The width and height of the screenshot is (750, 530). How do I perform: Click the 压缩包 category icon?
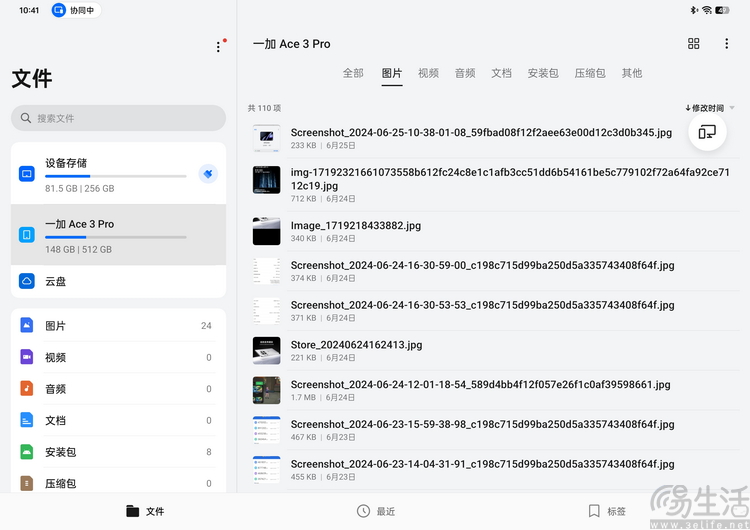27,483
